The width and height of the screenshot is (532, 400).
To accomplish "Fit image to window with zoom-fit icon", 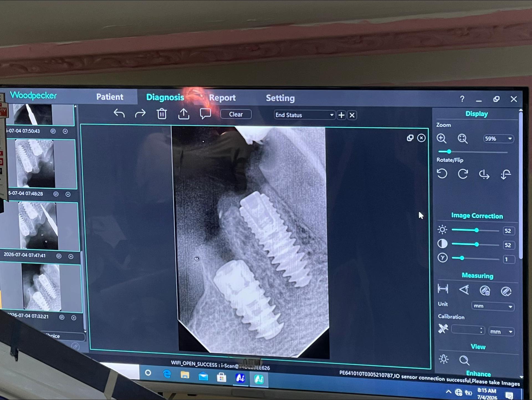I will [x=462, y=139].
